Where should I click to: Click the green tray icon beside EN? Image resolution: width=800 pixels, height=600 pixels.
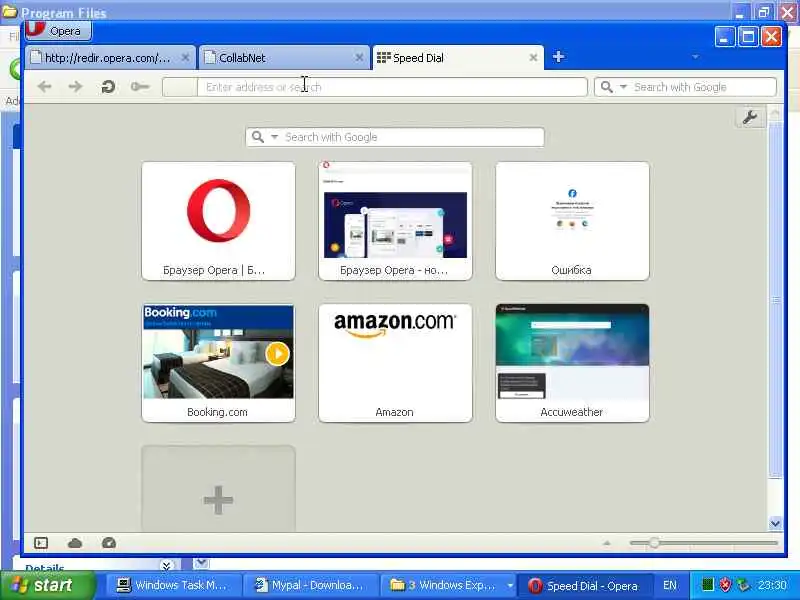[707, 585]
